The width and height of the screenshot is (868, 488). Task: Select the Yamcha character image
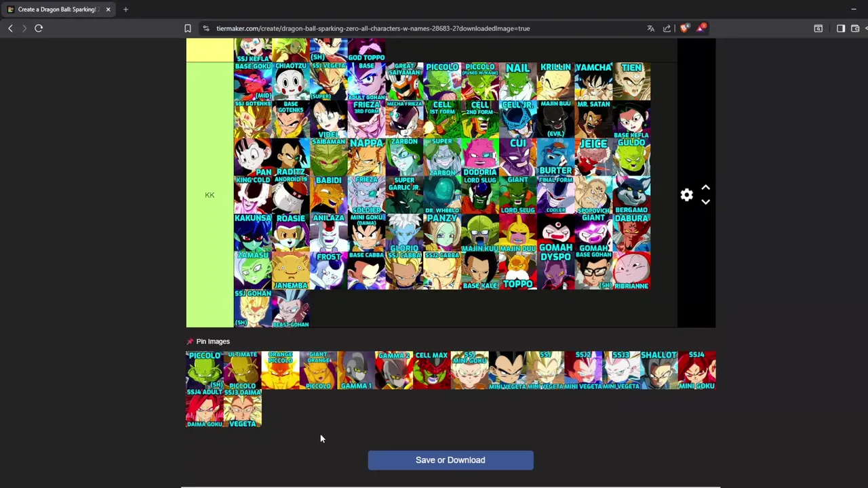pos(594,81)
